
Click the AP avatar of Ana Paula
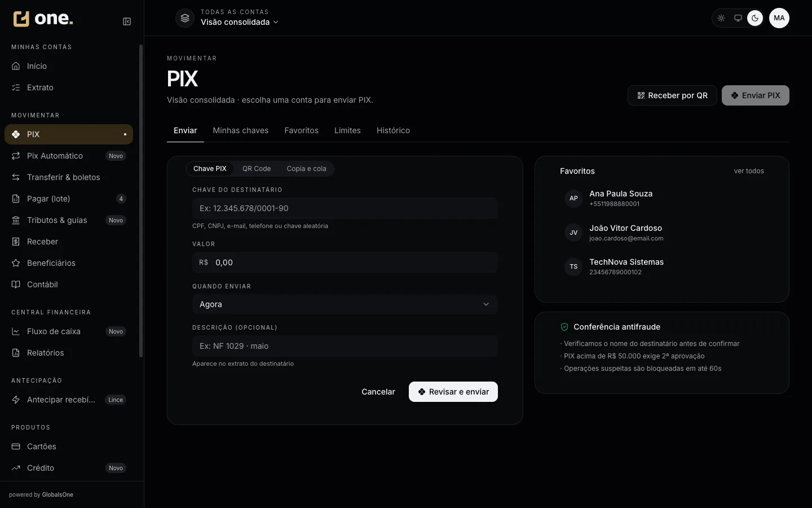coord(573,198)
